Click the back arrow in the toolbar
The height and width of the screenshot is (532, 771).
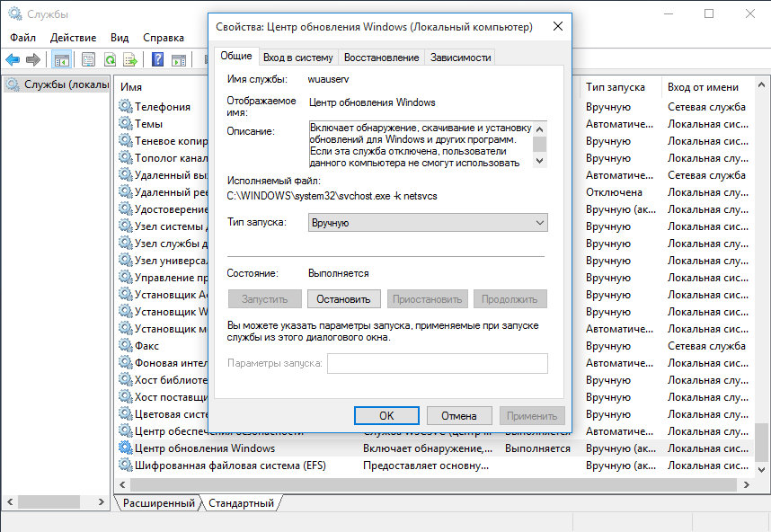13,60
